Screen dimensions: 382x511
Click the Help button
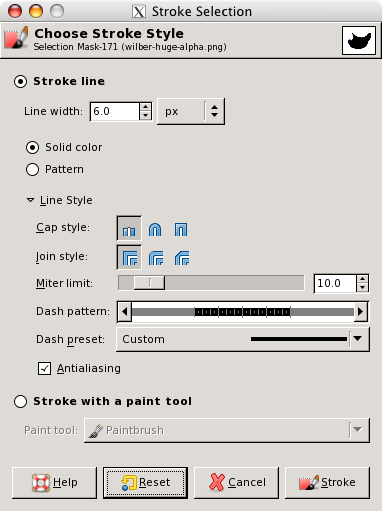(54, 483)
